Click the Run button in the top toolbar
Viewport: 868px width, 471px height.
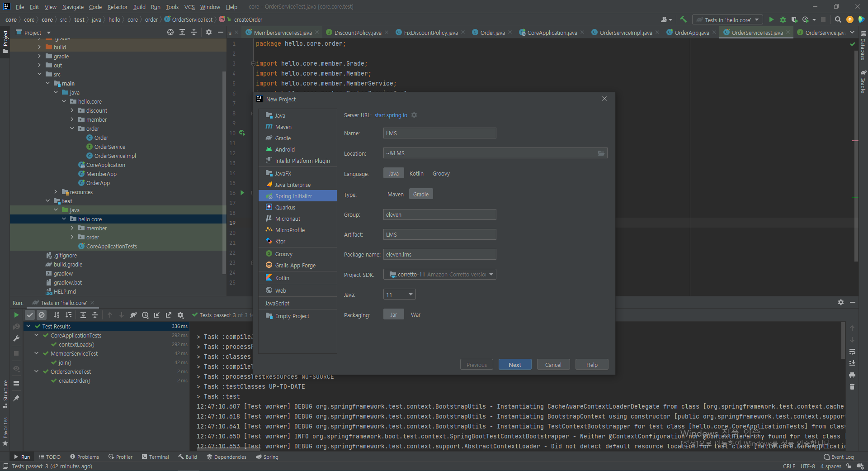(x=771, y=19)
